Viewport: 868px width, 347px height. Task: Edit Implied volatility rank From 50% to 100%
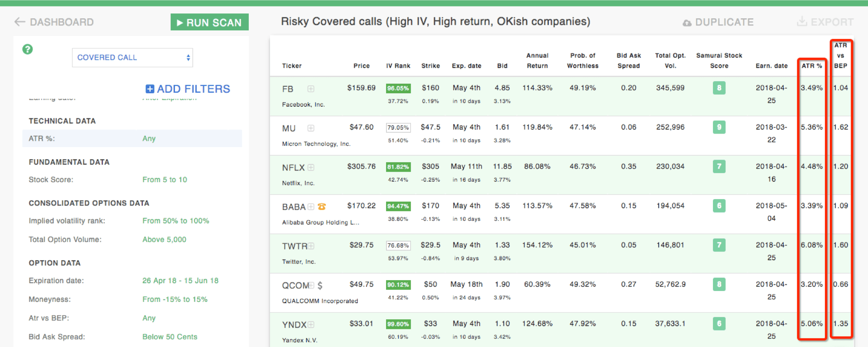(176, 221)
